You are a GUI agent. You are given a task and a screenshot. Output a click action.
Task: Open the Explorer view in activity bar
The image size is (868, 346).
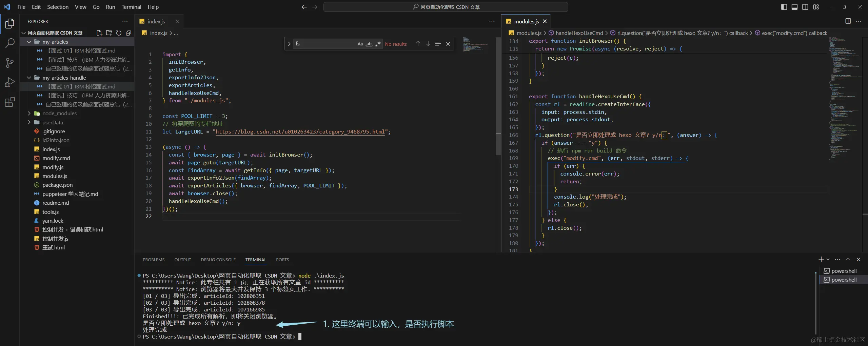click(10, 23)
